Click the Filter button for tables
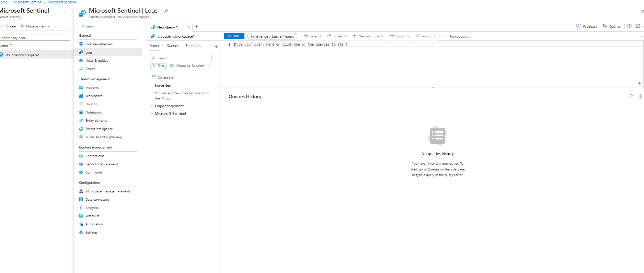 (158, 66)
